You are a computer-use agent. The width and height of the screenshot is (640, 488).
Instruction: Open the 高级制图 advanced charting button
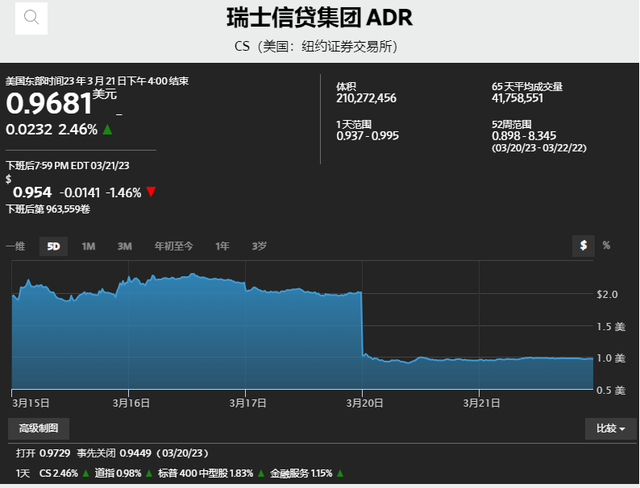click(x=38, y=428)
